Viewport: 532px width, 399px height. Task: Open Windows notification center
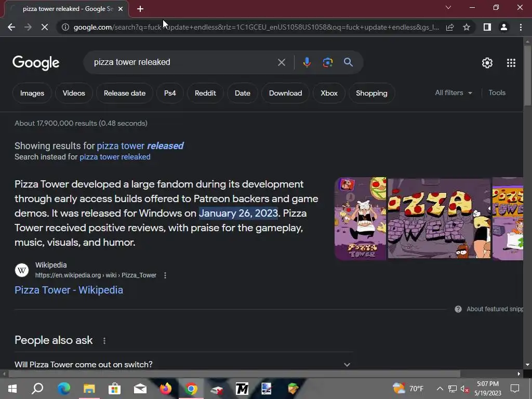[515, 389]
